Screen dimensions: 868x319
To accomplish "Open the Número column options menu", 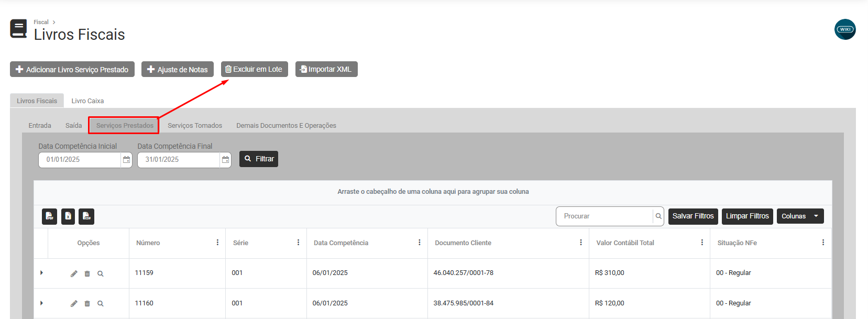I will click(217, 243).
